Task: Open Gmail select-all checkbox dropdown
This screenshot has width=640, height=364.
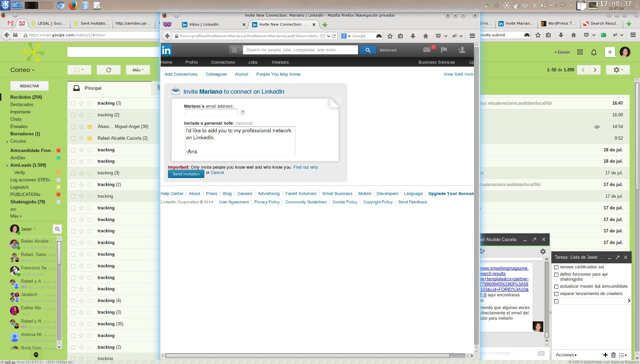Action: pos(79,70)
